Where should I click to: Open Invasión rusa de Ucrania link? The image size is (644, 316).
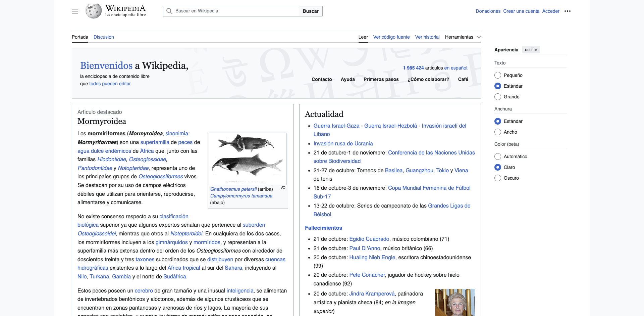pyautogui.click(x=343, y=143)
